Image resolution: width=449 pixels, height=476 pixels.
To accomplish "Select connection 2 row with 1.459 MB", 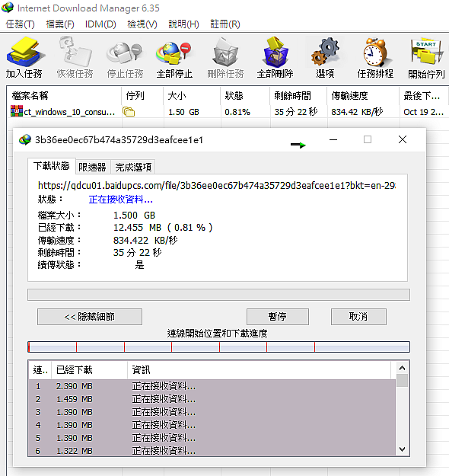I will pyautogui.click(x=212, y=399).
